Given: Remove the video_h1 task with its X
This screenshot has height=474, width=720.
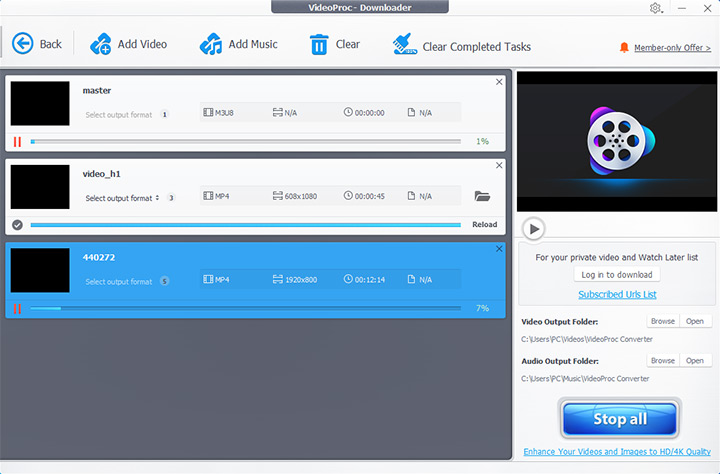Looking at the screenshot, I should click(x=499, y=165).
